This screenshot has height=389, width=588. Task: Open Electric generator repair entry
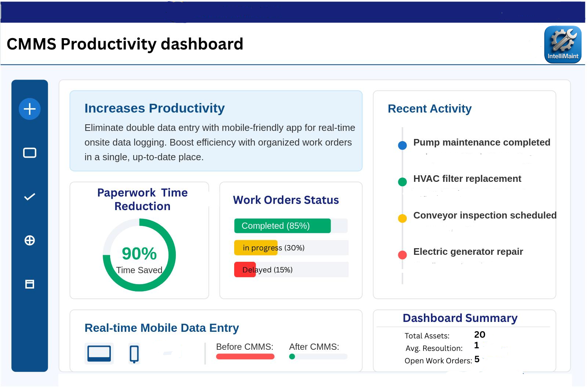click(x=468, y=252)
